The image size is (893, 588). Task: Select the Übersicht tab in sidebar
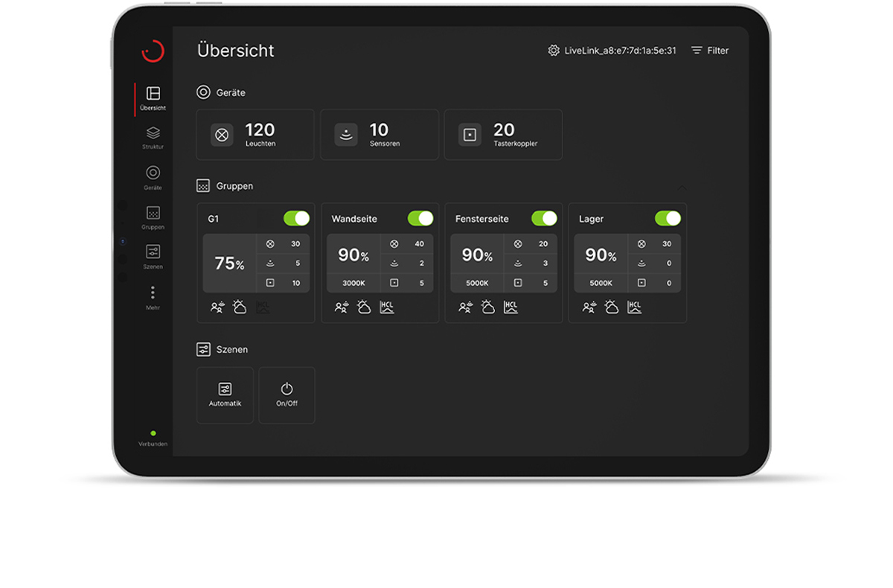pos(153,98)
